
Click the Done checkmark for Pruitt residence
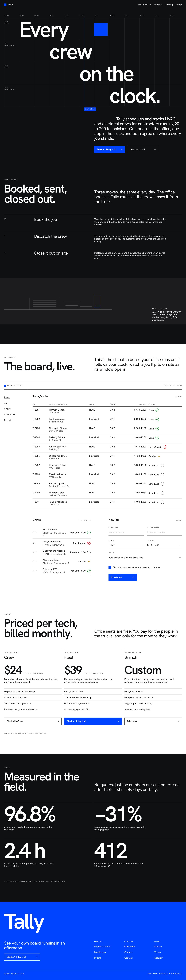157,419
